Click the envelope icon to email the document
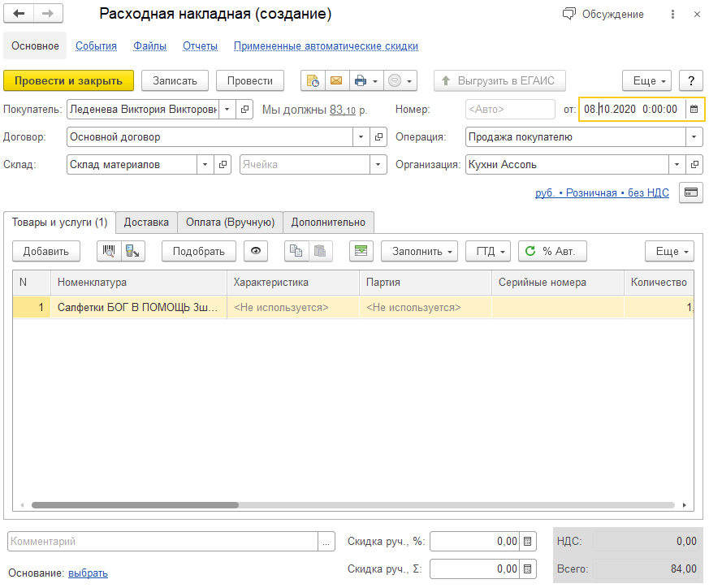Screen dimensions: 709x588 pyautogui.click(x=336, y=80)
